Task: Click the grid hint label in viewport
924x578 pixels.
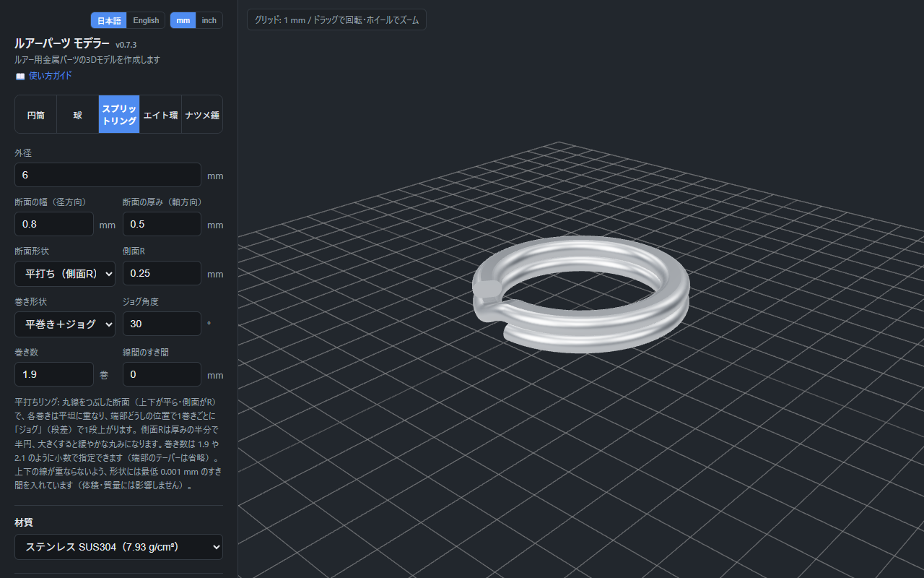Action: click(336, 20)
